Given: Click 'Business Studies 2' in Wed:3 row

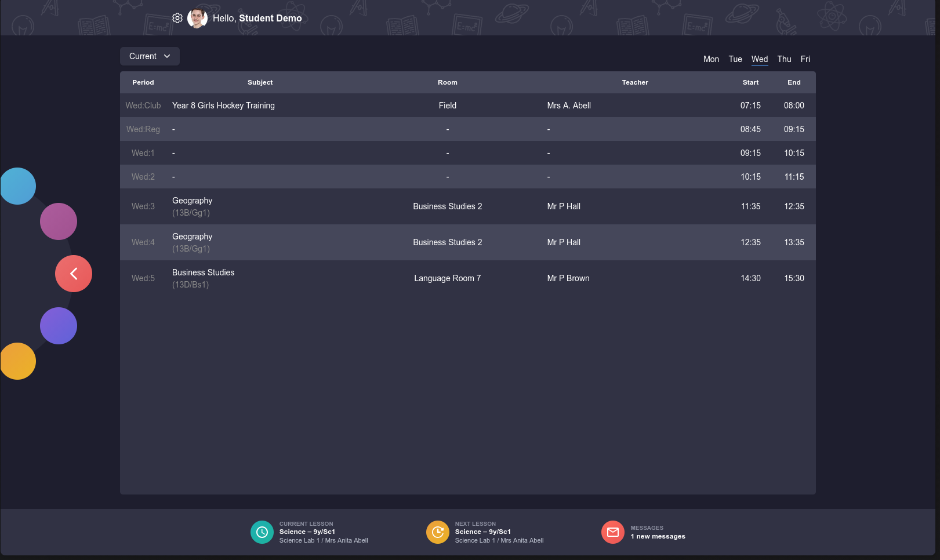Looking at the screenshot, I should (x=448, y=206).
